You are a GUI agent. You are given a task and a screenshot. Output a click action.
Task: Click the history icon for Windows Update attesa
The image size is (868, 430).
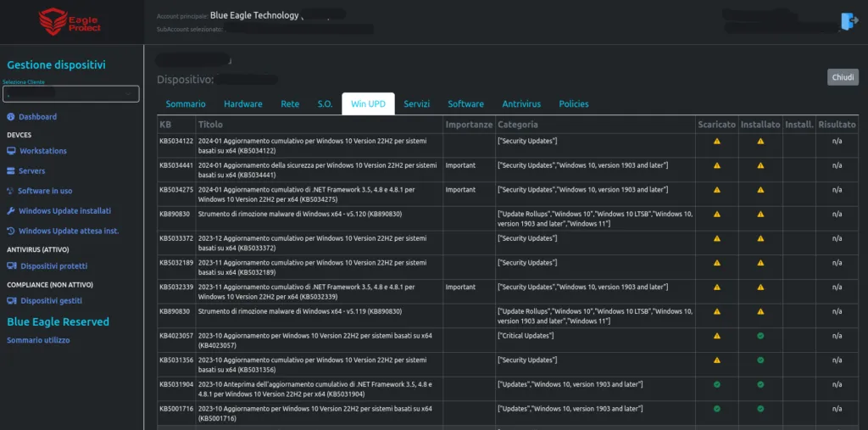(11, 231)
